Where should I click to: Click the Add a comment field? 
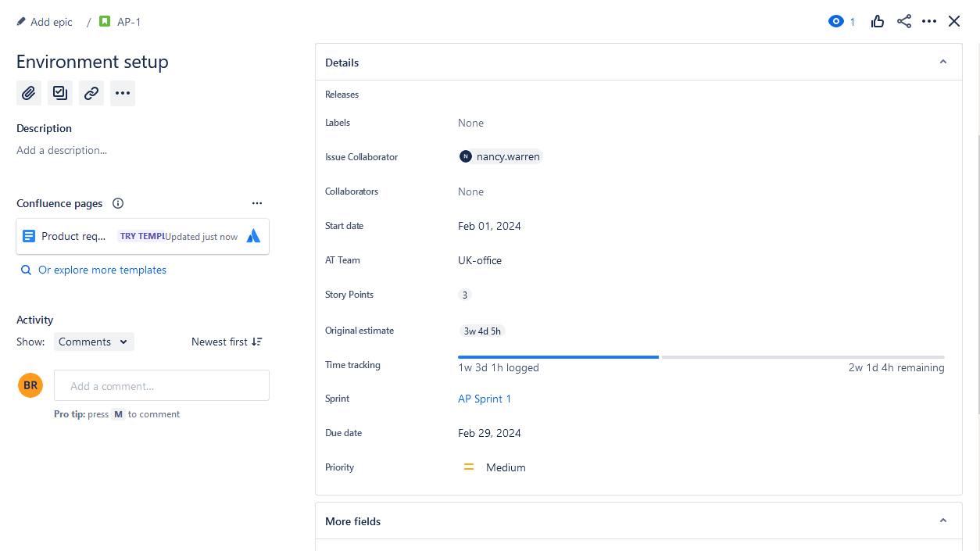tap(161, 385)
